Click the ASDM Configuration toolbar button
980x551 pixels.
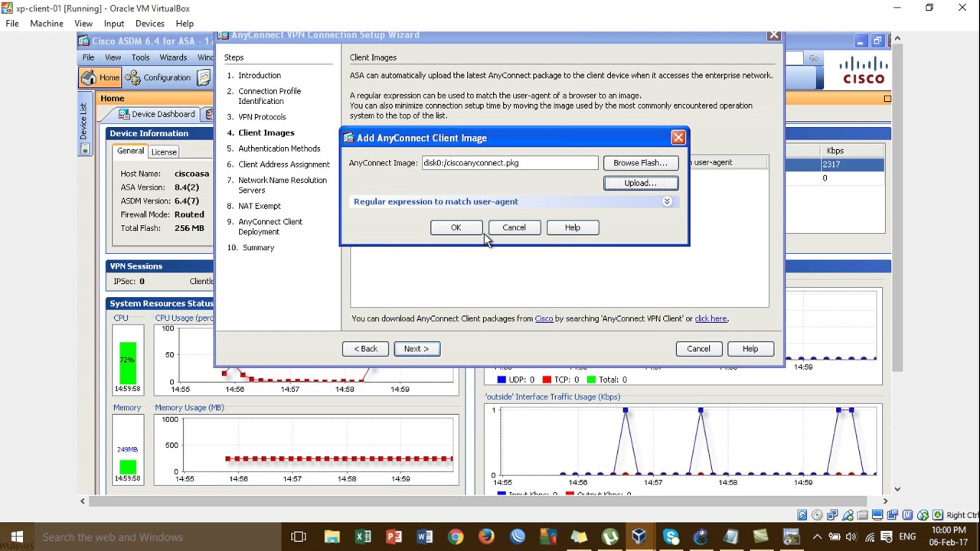(x=158, y=77)
